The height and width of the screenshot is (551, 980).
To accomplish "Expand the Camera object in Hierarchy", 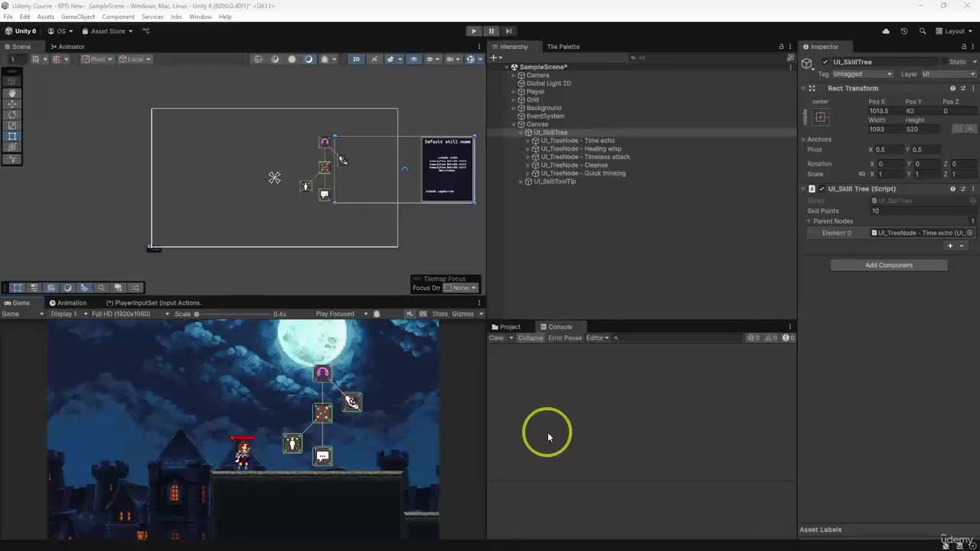I will click(514, 75).
